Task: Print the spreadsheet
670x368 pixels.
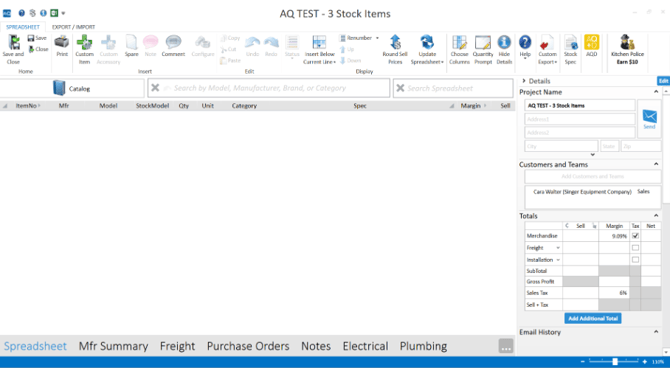Action: [62, 46]
